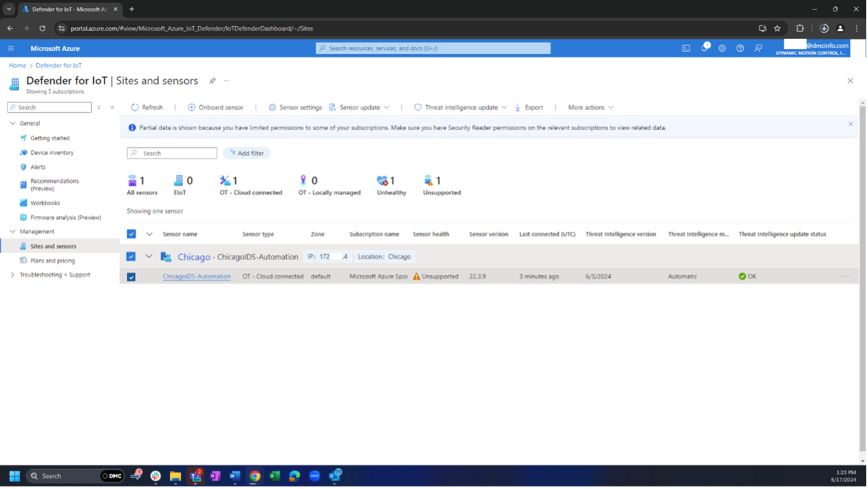The width and height of the screenshot is (868, 489).
Task: Open Getting started
Action: tap(50, 138)
